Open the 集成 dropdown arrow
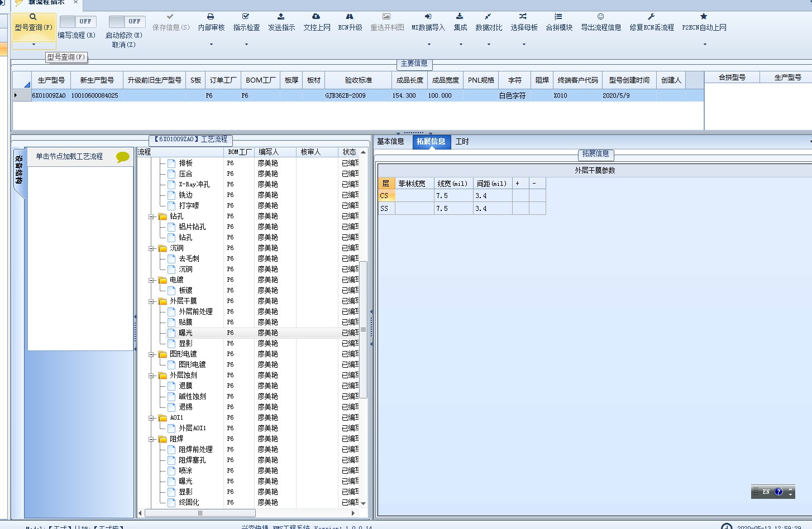Screen dimensions: 812x529 (x=461, y=45)
